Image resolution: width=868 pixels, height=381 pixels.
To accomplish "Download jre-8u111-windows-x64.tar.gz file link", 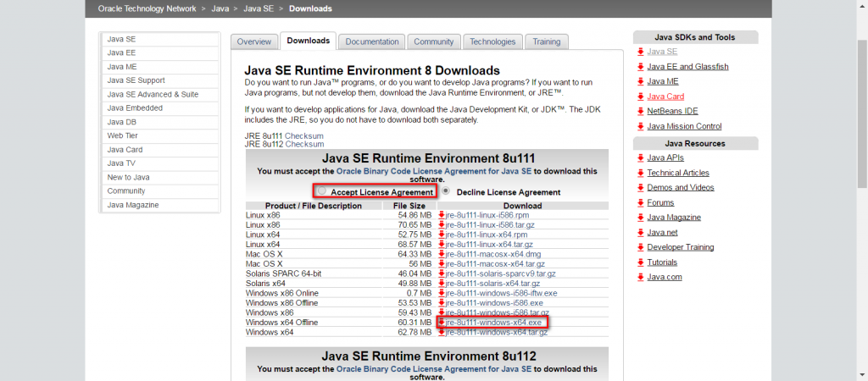I will coord(497,332).
